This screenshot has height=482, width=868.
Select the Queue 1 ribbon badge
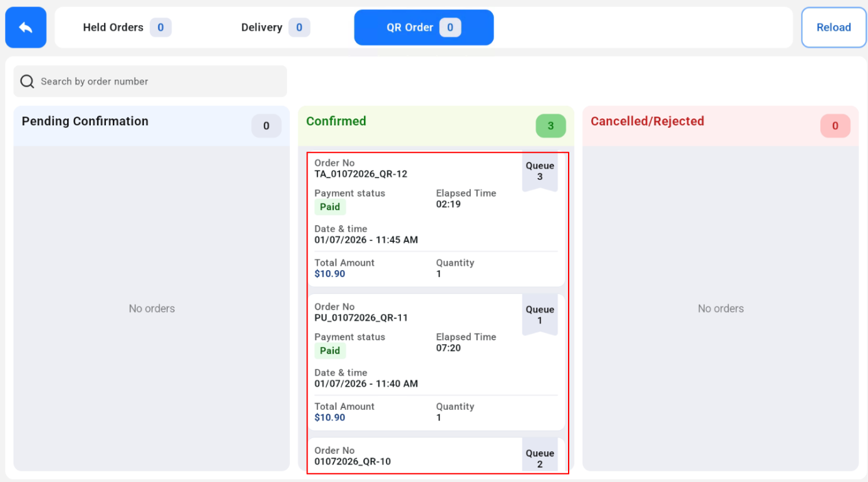(540, 315)
